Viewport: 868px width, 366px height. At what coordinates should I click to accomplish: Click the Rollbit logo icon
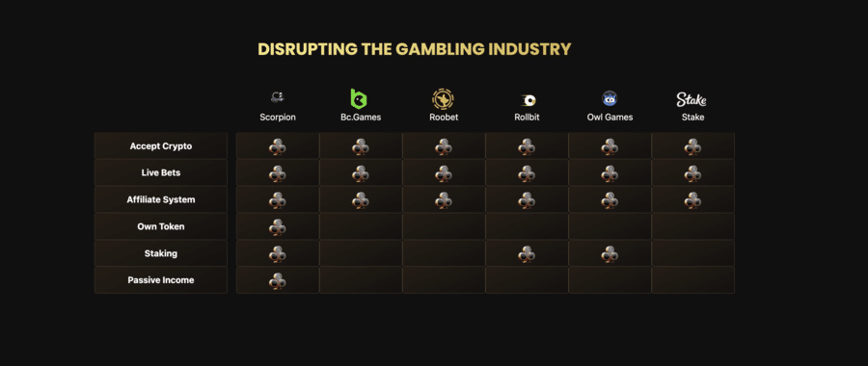click(x=529, y=100)
